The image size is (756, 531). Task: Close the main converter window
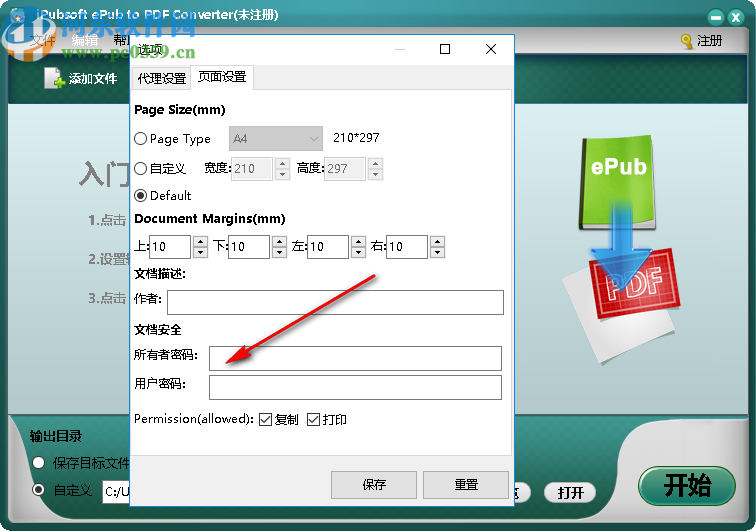coord(736,18)
